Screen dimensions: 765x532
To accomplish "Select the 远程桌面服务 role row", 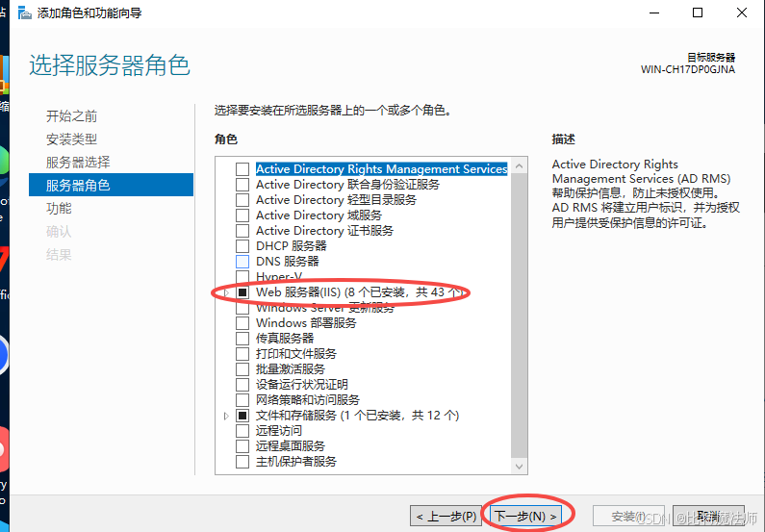I will tap(291, 446).
